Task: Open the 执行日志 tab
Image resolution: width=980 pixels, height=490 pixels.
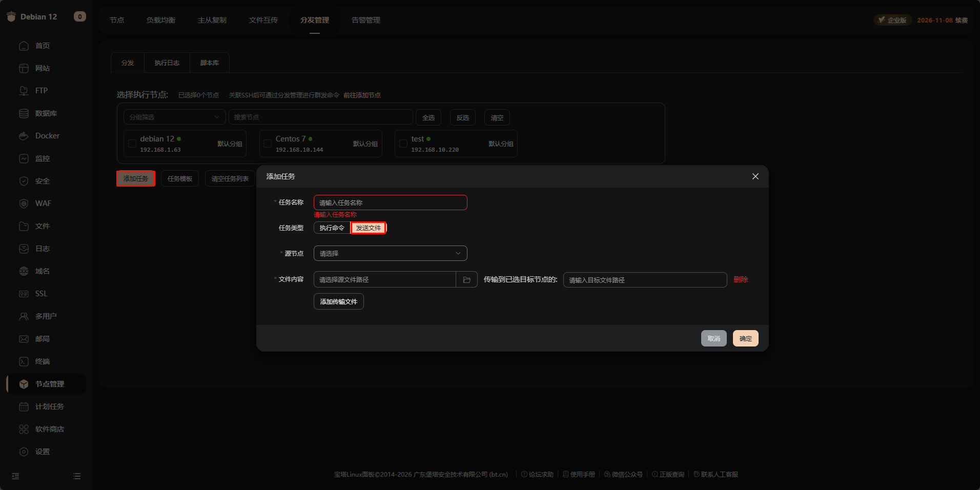Action: pos(167,63)
